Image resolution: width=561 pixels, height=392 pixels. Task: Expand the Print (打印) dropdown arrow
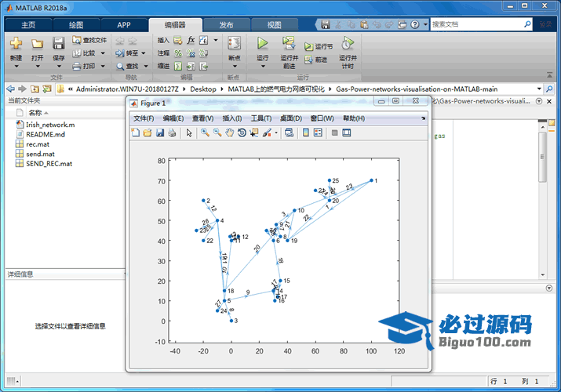pyautogui.click(x=103, y=66)
